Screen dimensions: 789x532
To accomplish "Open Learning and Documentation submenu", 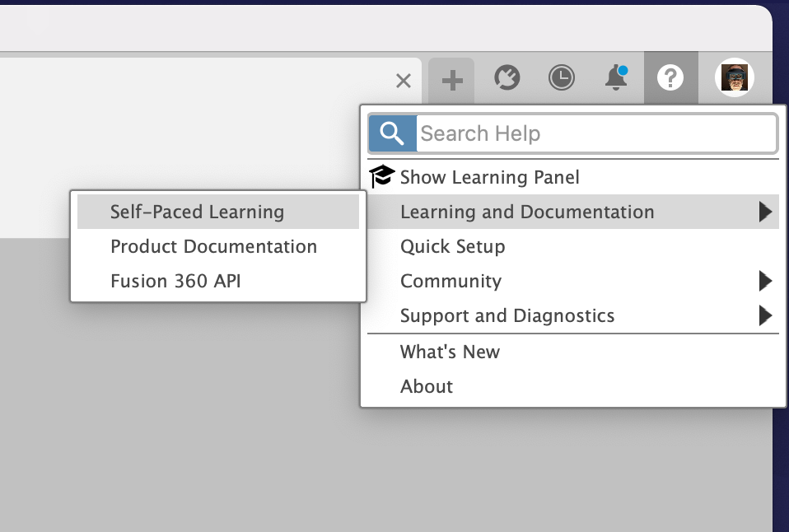I will coord(573,212).
